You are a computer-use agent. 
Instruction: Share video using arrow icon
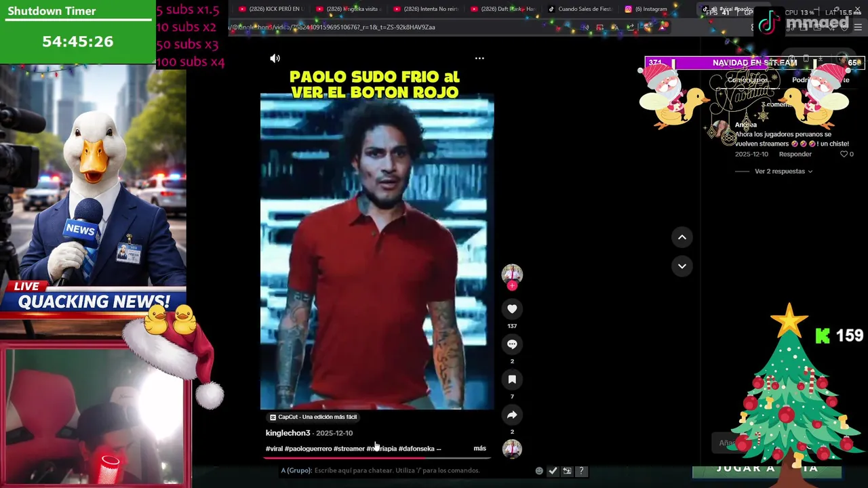pyautogui.click(x=512, y=415)
